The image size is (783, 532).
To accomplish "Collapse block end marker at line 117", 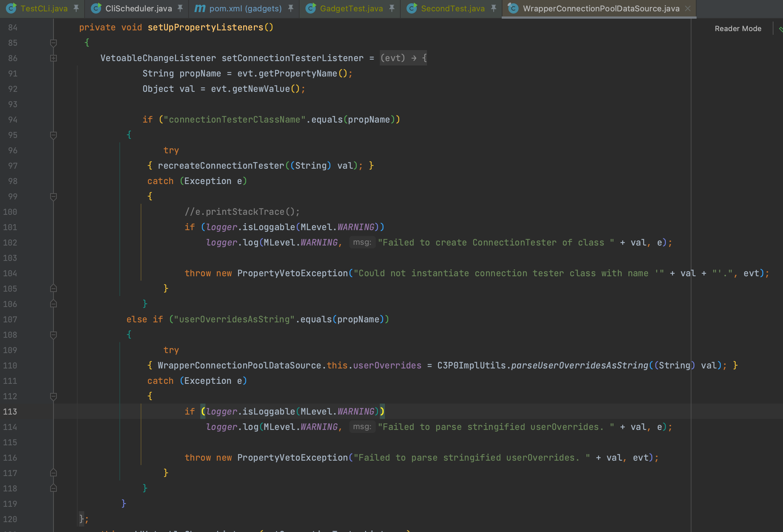I will (x=53, y=473).
